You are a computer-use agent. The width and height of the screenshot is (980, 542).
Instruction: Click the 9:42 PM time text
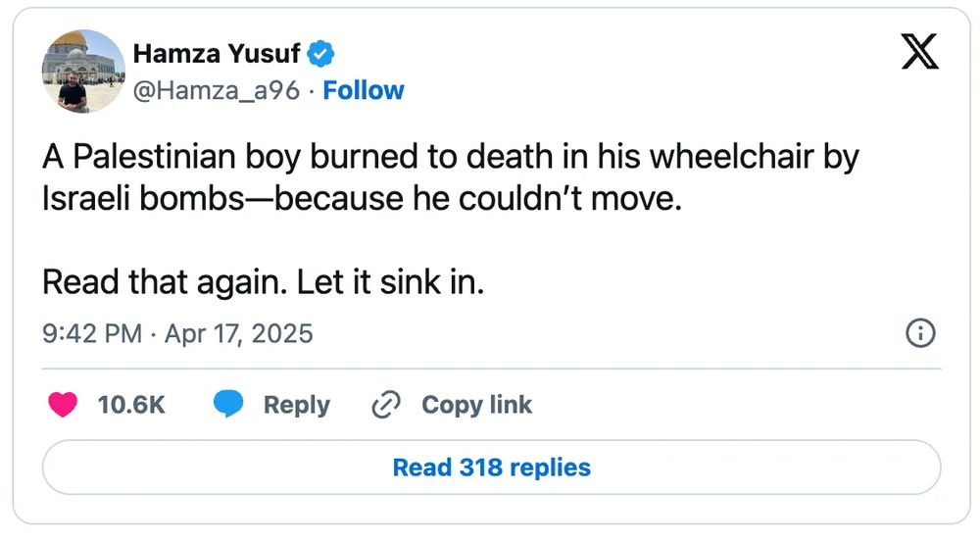(92, 333)
